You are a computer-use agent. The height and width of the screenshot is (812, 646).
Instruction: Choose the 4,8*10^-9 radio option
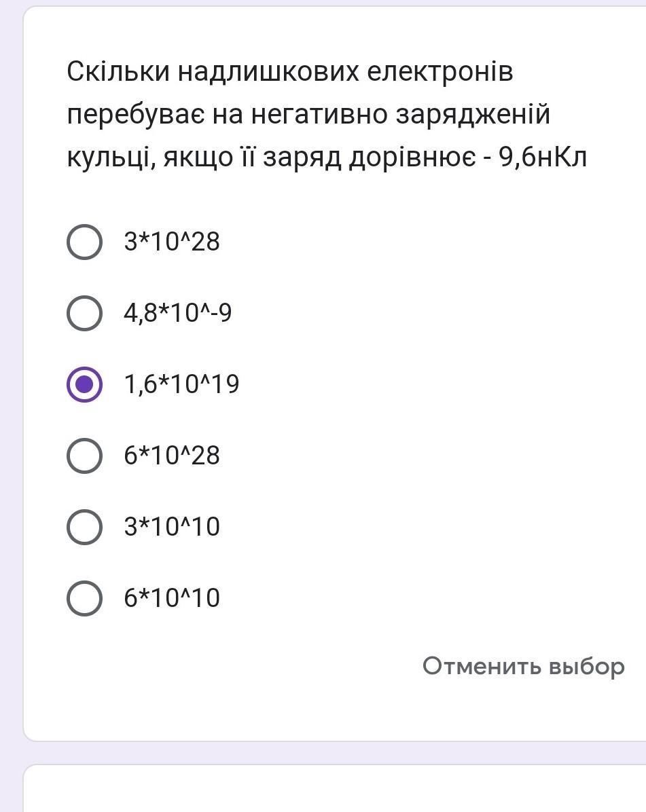[84, 313]
